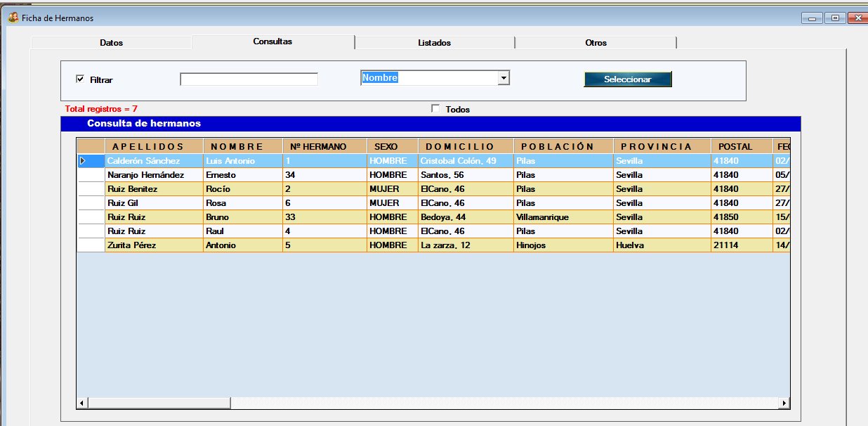Enable the Todos checkbox
868x426 pixels.
point(435,109)
